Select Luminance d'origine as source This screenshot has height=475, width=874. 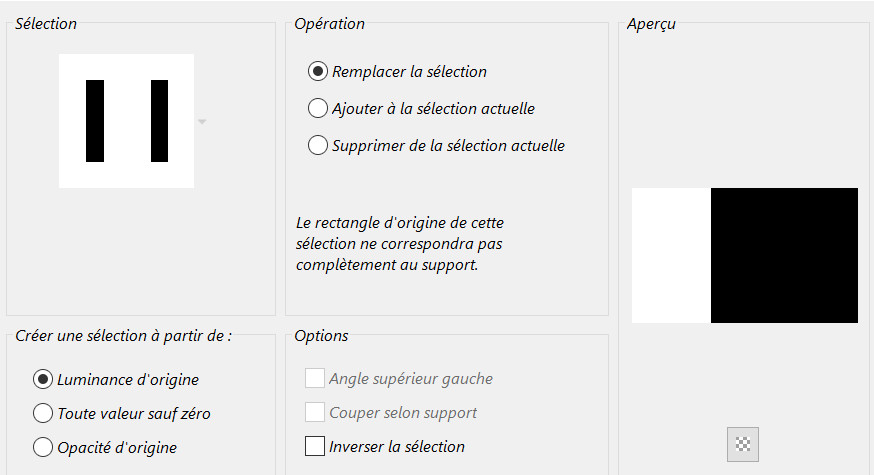click(x=43, y=379)
